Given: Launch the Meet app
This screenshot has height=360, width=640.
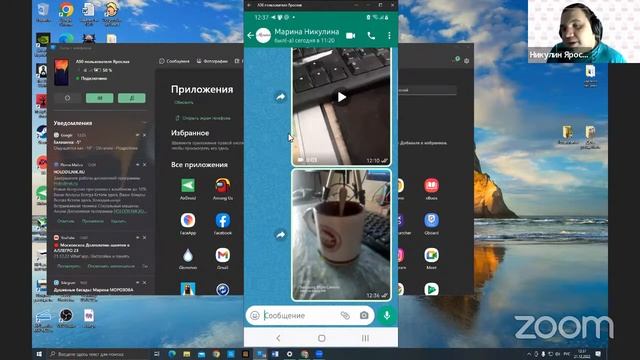Looking at the screenshot, I should click(x=431, y=258).
